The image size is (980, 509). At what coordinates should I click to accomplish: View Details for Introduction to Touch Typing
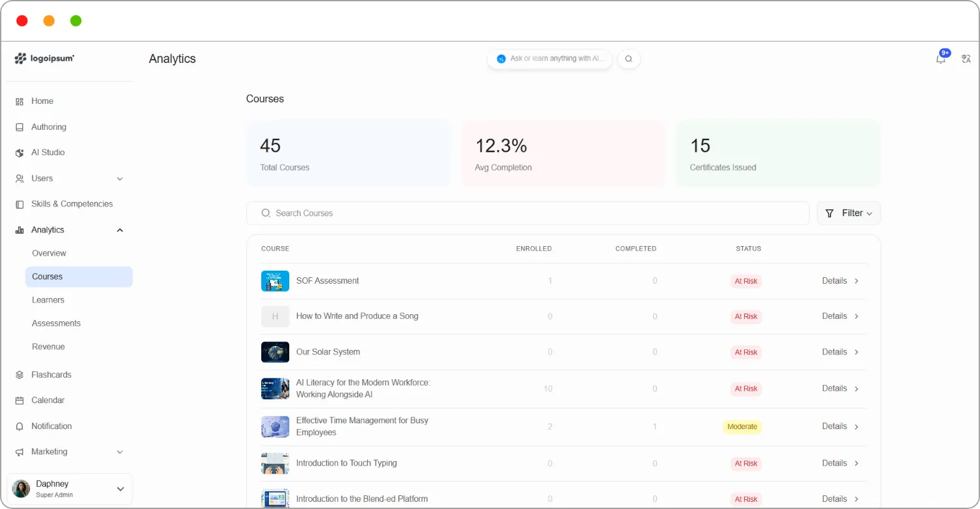point(840,464)
